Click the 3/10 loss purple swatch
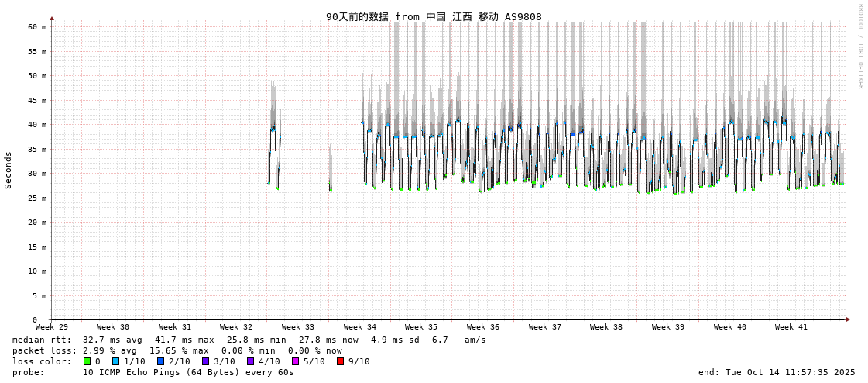Image resolution: width=868 pixels, height=383 pixels. pyautogui.click(x=205, y=361)
